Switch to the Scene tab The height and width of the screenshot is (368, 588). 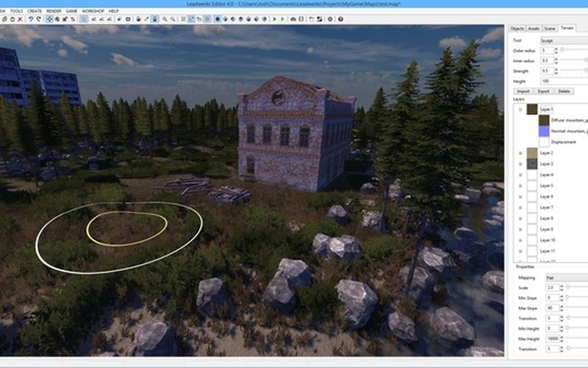(x=550, y=28)
